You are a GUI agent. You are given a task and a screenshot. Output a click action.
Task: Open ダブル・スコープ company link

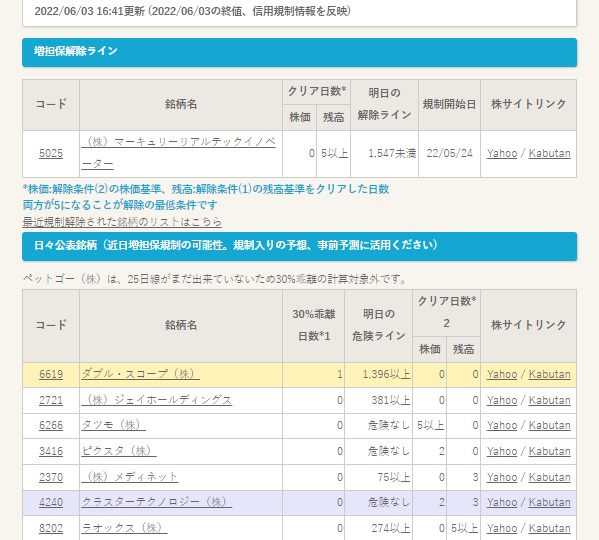(x=140, y=374)
